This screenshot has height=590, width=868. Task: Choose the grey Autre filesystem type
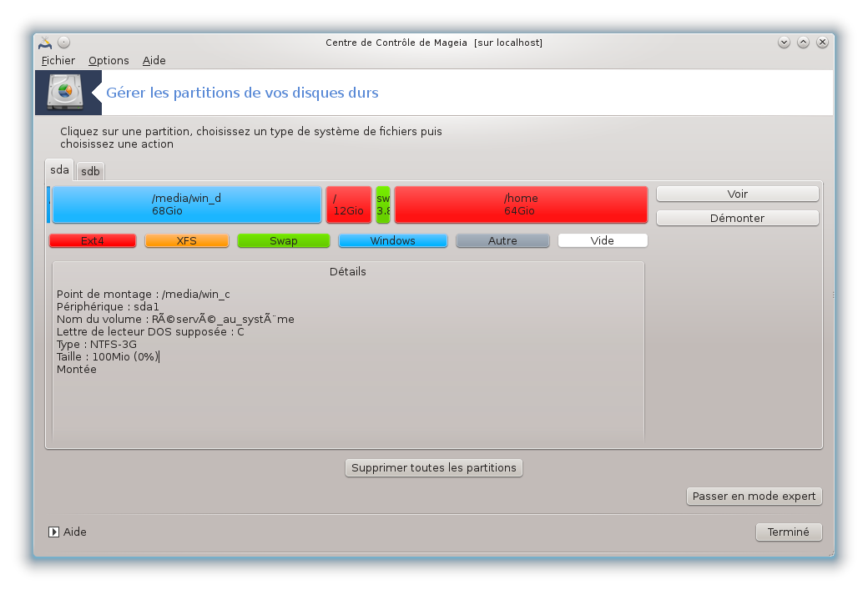[x=502, y=241]
